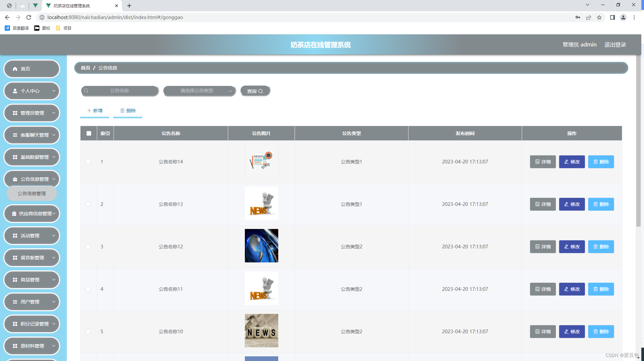Click 修改 button for 公告名称13
Image resolution: width=644 pixels, height=361 pixels.
tap(572, 204)
